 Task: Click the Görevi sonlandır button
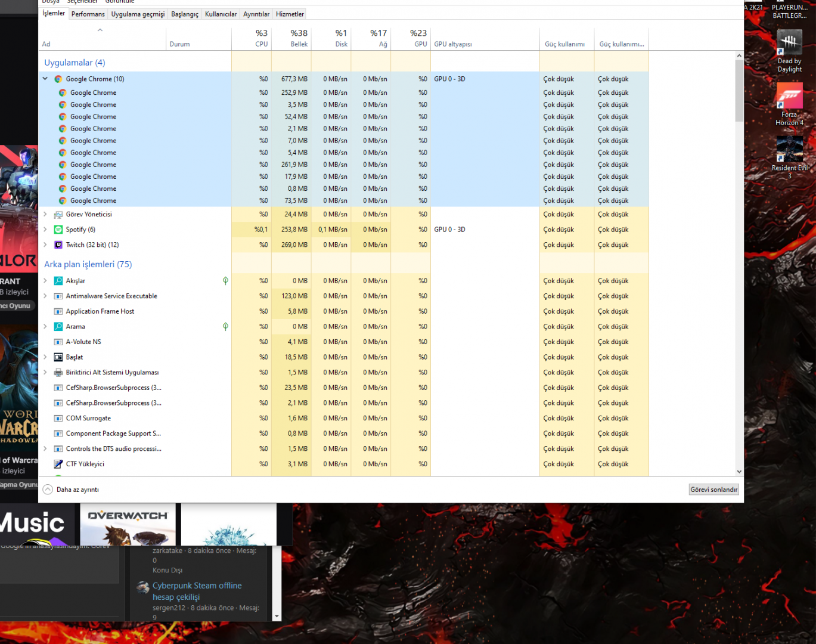(714, 490)
